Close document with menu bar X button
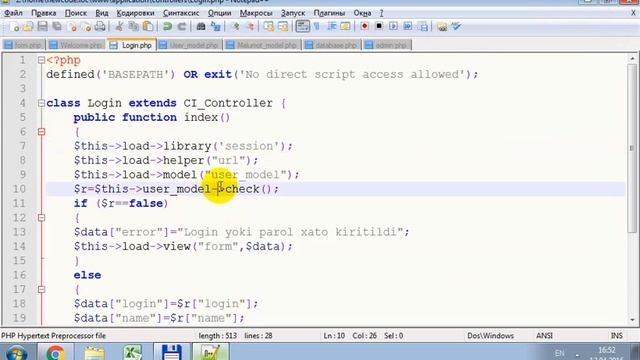640x360 pixels. (x=633, y=13)
